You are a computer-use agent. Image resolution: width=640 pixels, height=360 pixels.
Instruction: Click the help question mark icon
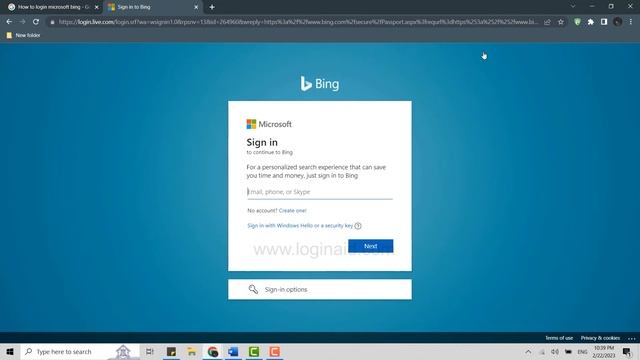[x=358, y=226]
